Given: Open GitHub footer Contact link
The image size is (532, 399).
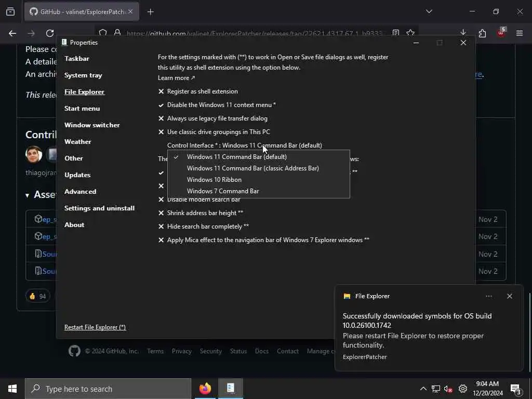Looking at the screenshot, I should click(288, 351).
